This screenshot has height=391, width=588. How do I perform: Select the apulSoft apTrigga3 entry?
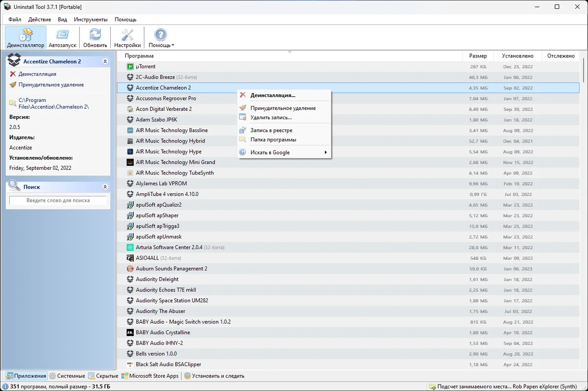[x=348, y=226]
